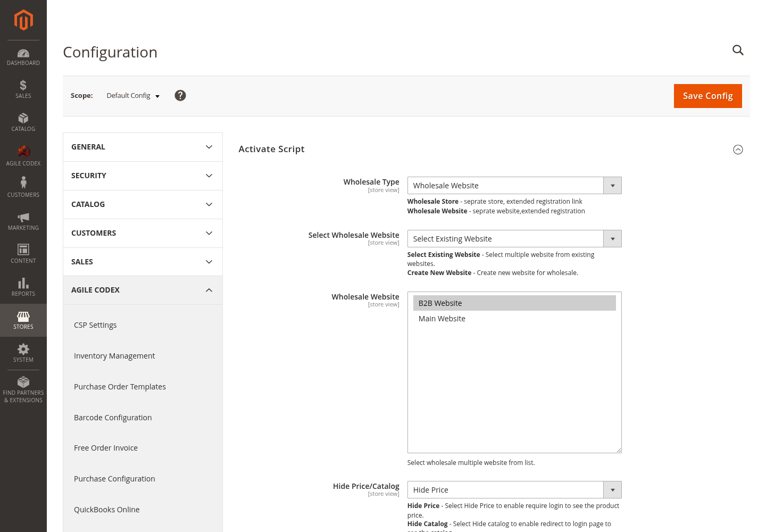Image resolution: width=766 pixels, height=532 pixels.
Task: Expand the CUSTOMERS config section
Action: pyautogui.click(x=143, y=233)
